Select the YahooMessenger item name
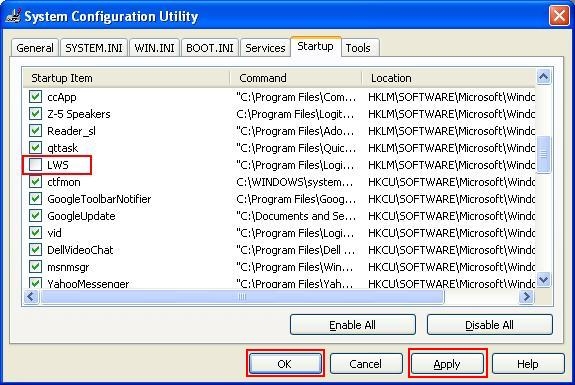575x385 pixels. coord(88,283)
